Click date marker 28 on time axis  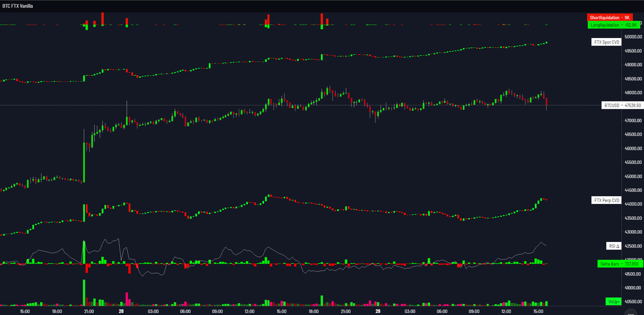point(121,311)
